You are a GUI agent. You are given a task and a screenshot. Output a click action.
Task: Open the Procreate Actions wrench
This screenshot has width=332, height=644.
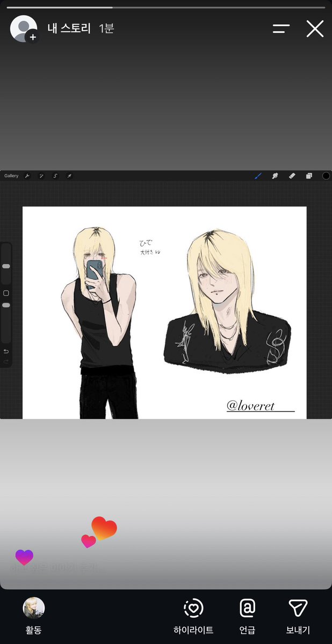27,176
